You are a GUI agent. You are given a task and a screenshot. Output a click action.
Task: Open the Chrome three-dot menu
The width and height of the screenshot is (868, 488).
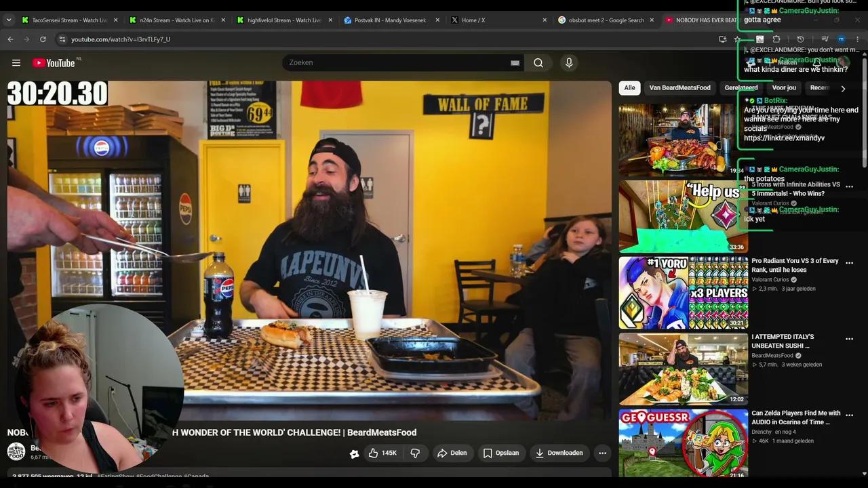tap(858, 39)
